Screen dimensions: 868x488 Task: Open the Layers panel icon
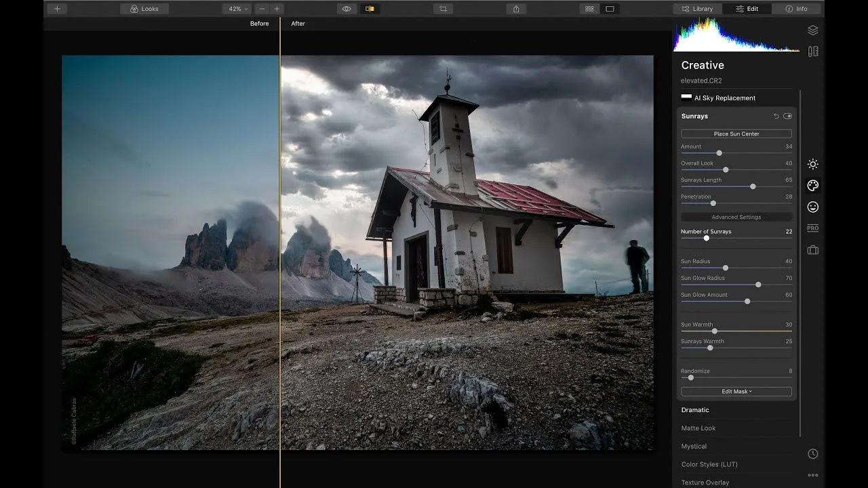pyautogui.click(x=813, y=30)
